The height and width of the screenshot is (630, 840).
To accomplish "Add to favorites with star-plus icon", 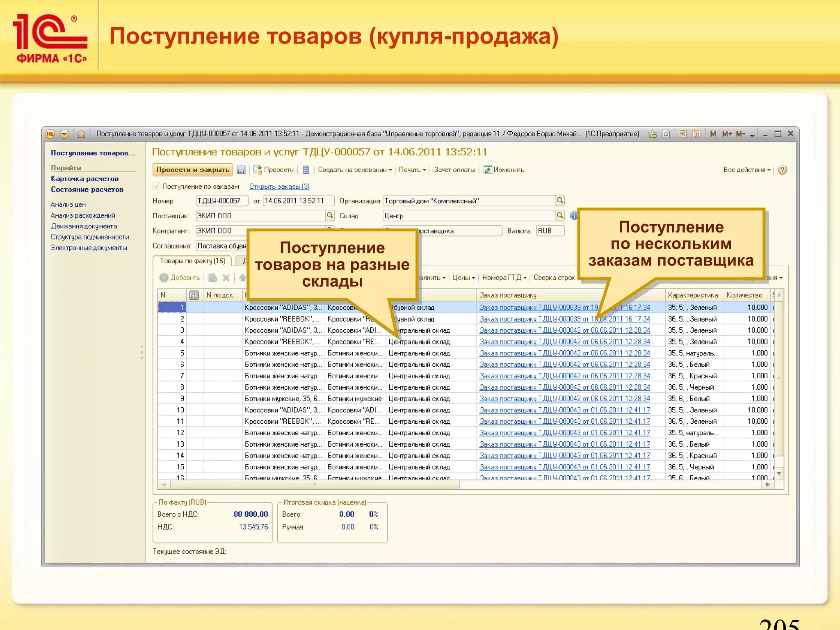I will [653, 134].
